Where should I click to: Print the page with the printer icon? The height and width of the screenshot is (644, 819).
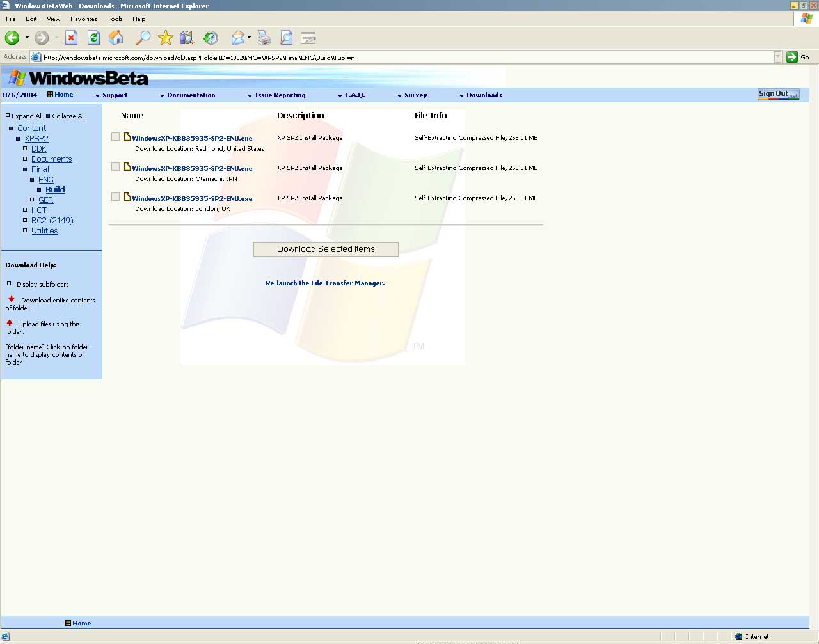tap(264, 38)
